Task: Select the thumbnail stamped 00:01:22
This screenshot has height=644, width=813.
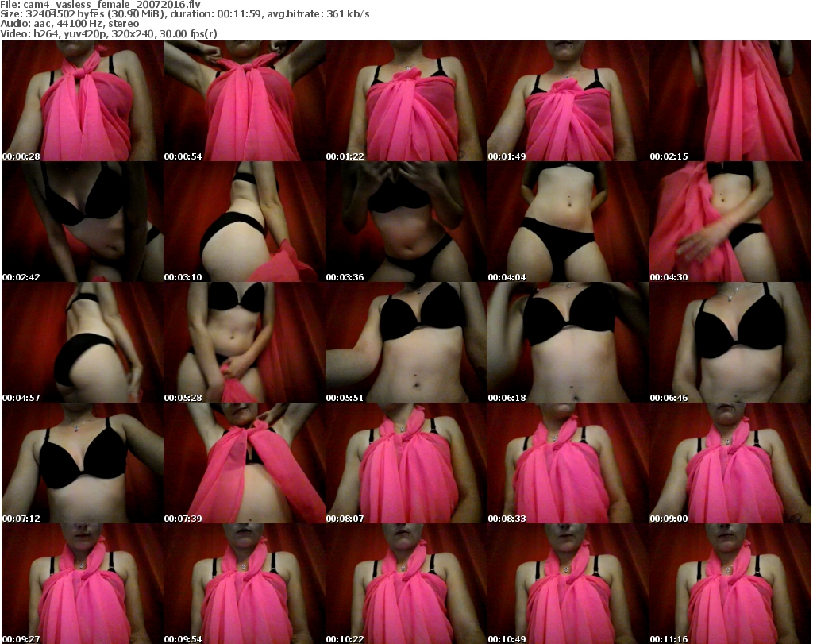Action: (406, 101)
